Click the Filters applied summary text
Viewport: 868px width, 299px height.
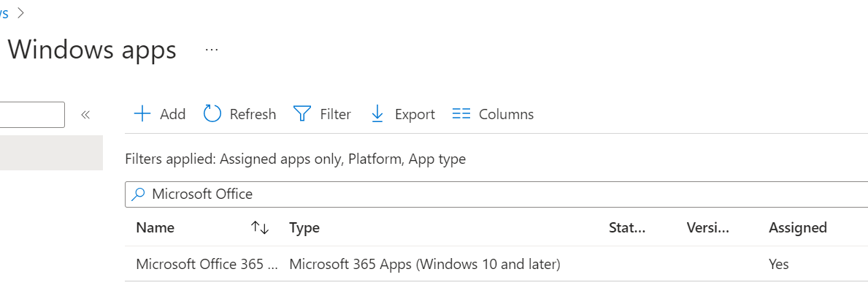296,159
